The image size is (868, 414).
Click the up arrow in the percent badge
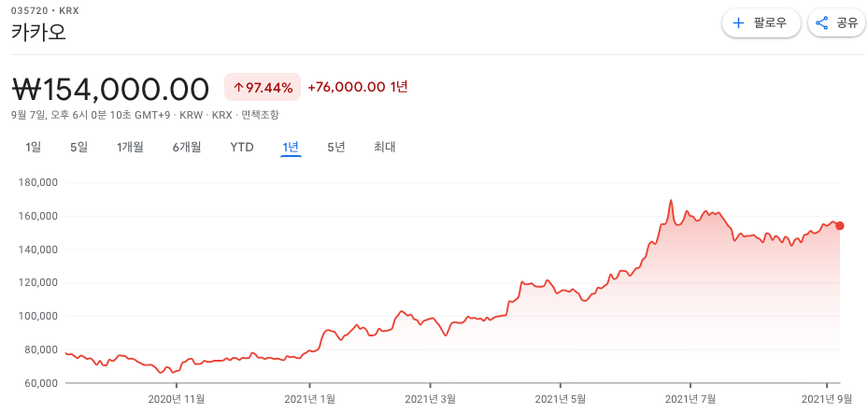[x=237, y=87]
